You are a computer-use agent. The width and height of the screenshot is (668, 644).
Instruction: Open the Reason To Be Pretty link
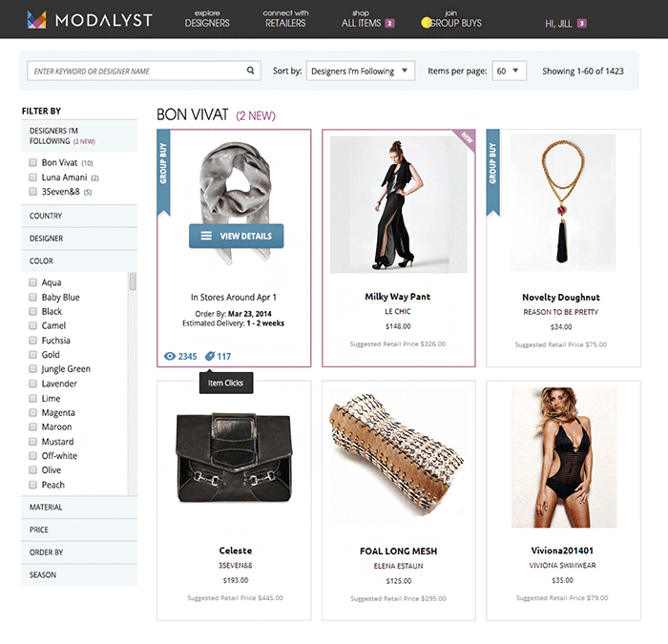[x=561, y=312]
